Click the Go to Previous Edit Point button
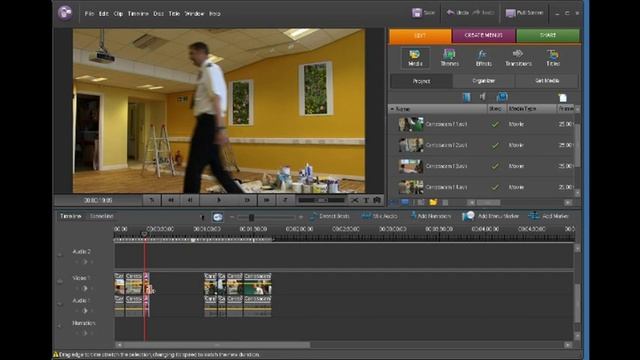The image size is (640, 360). 151,200
